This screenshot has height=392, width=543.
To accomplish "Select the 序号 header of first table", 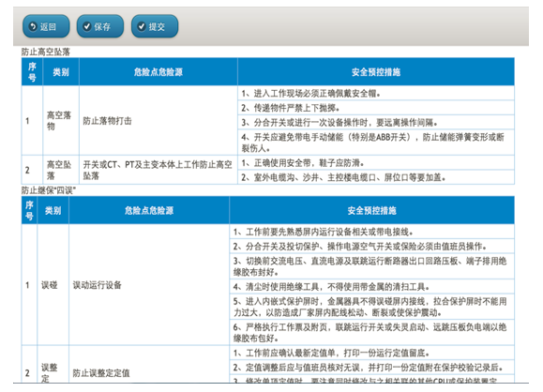I will (32, 71).
